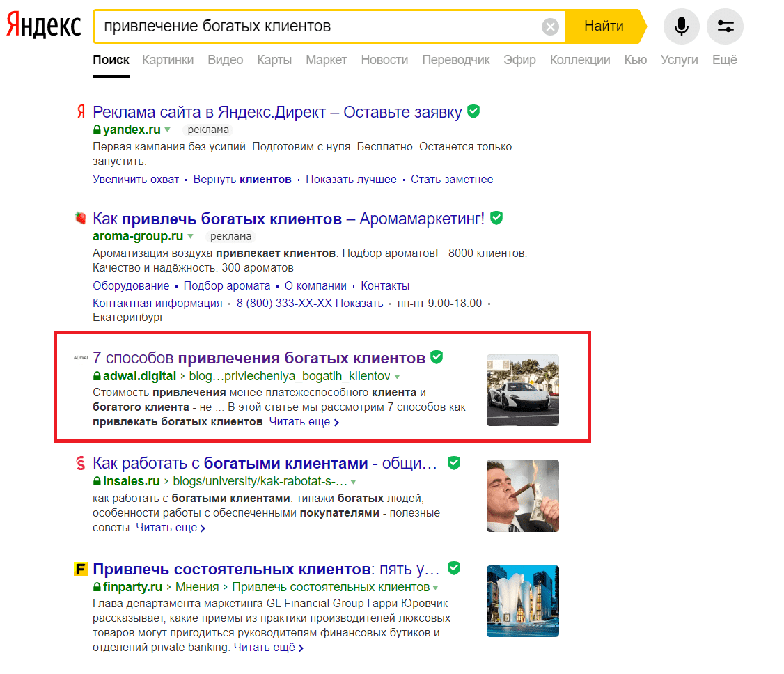Open the Мнения breadcrumb link
784x674 pixels.
(197, 587)
